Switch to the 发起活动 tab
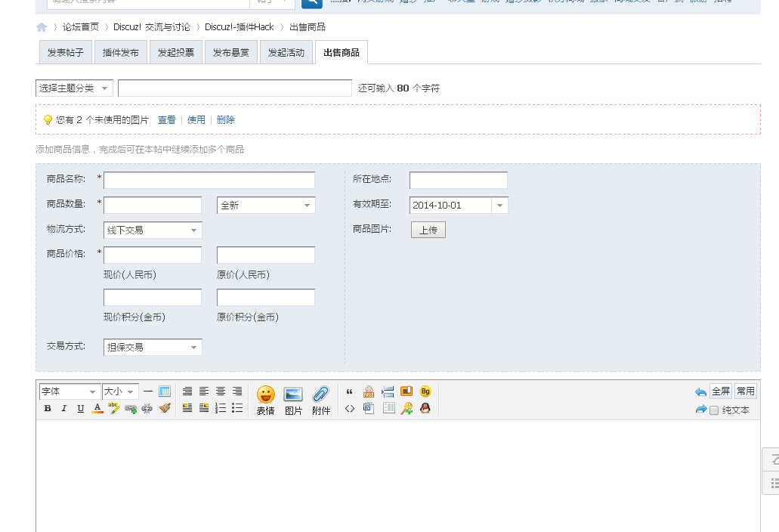Image resolution: width=779 pixels, height=532 pixels. click(x=286, y=53)
